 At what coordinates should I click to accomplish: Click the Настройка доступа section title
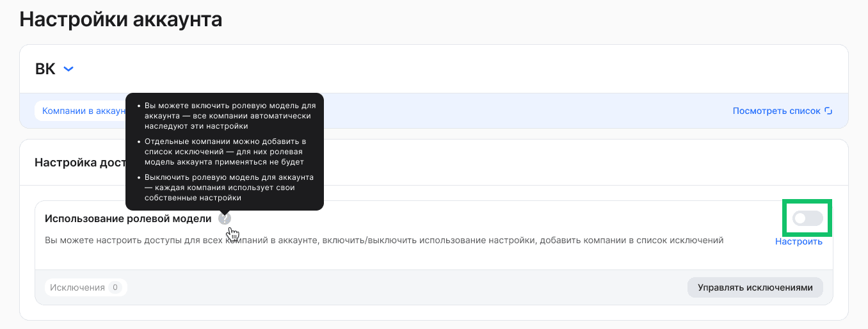(x=77, y=162)
